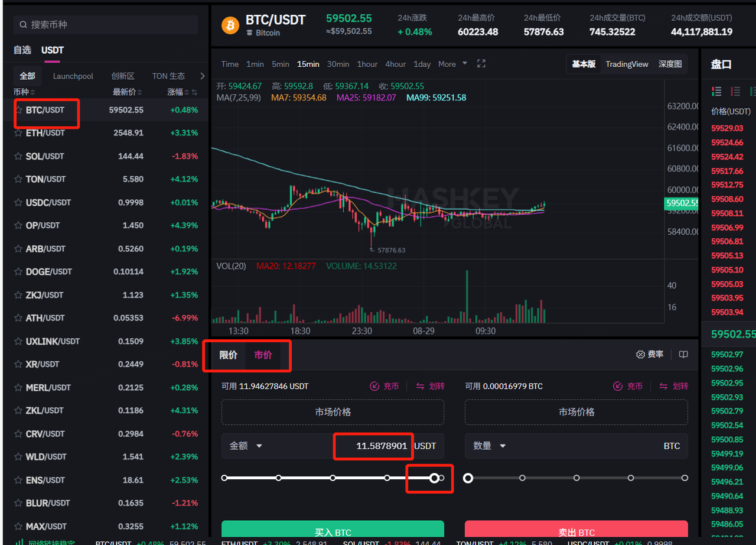Screen dimensions: 756x545
Task: Click order book price 59529.03
Action: click(x=727, y=128)
